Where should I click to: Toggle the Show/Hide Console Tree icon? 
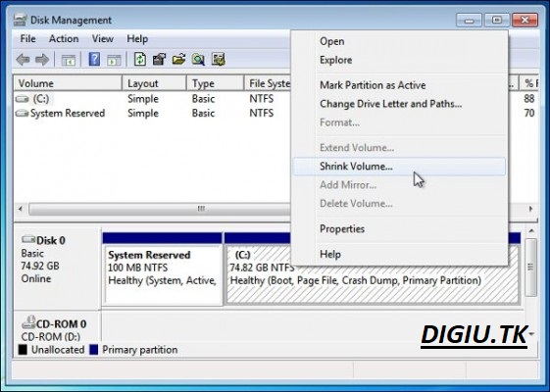pyautogui.click(x=68, y=60)
